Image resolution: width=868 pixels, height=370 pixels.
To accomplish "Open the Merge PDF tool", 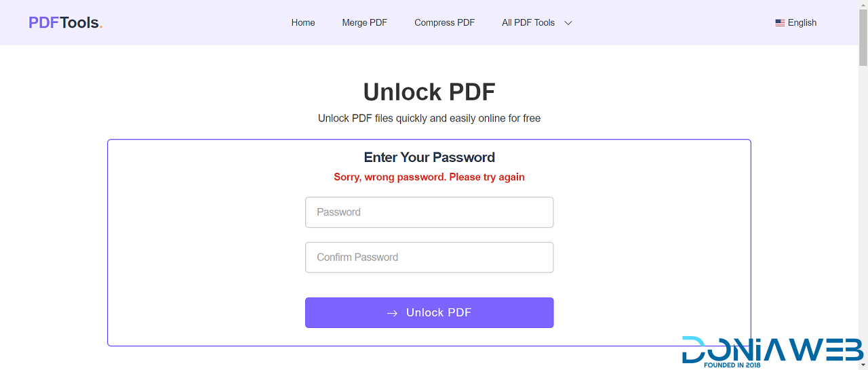I will coord(364,22).
